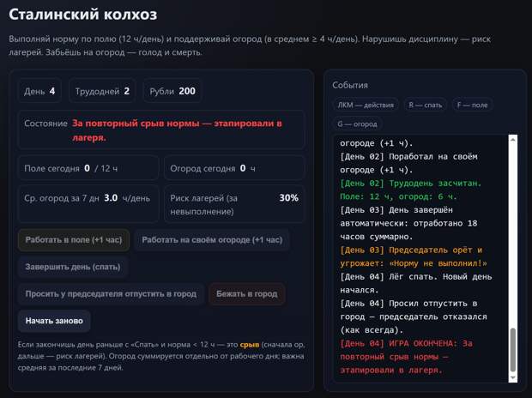532x398 pixels.
Task: Click the "R — спать" shortcut chip
Action: pyautogui.click(x=425, y=105)
